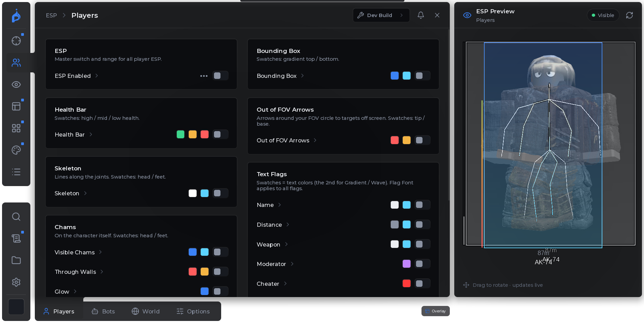The width and height of the screenshot is (644, 323).
Task: Click the notifications bell icon
Action: click(x=421, y=15)
